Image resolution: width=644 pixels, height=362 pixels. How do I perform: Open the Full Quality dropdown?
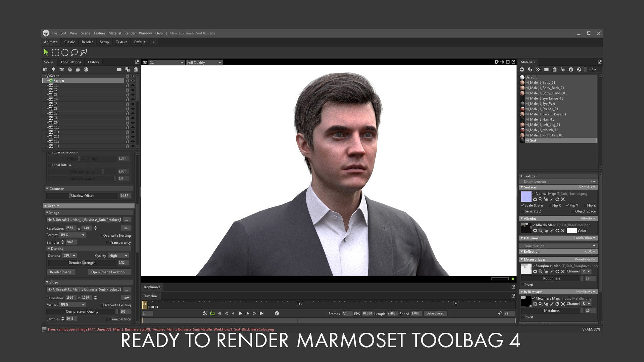coord(204,62)
